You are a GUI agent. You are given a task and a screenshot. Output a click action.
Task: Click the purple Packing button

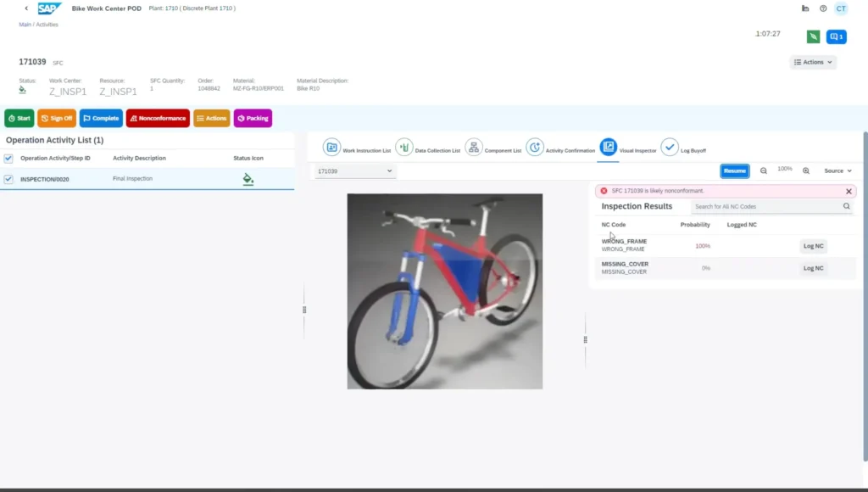pyautogui.click(x=253, y=118)
